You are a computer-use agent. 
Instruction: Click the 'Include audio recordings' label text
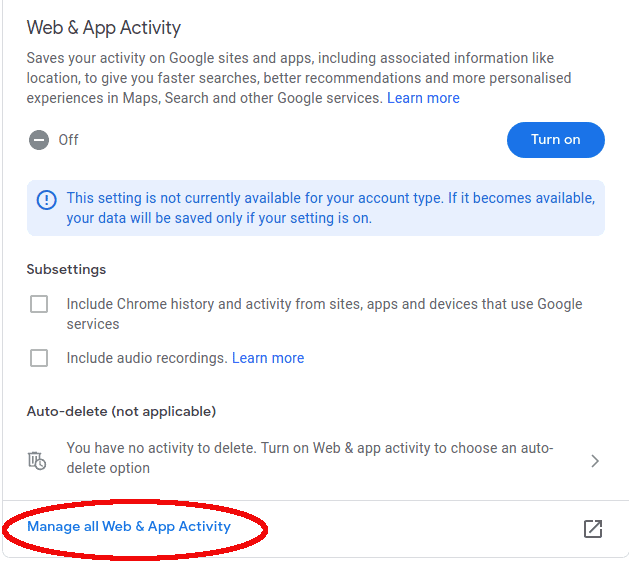147,358
